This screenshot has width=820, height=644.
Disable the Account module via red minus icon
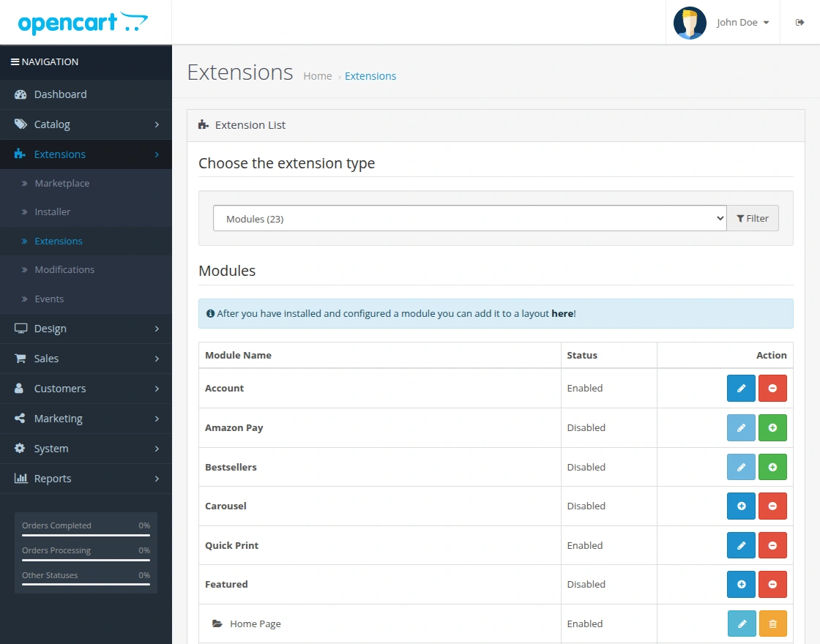click(772, 388)
